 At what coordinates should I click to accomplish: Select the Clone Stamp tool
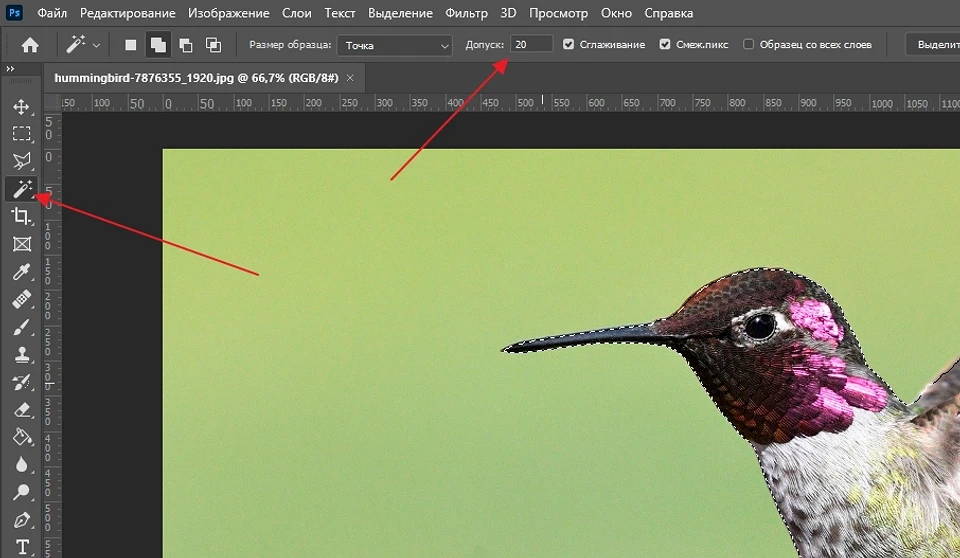coord(21,354)
